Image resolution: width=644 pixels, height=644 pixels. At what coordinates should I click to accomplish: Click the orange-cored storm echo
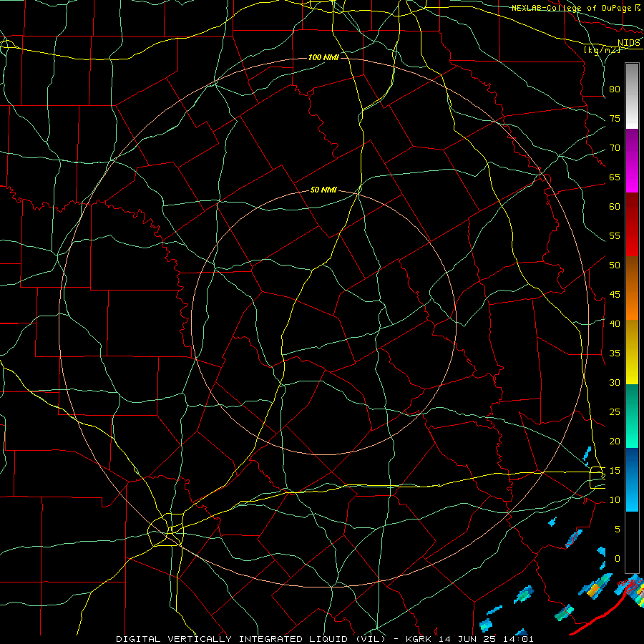pos(595,587)
